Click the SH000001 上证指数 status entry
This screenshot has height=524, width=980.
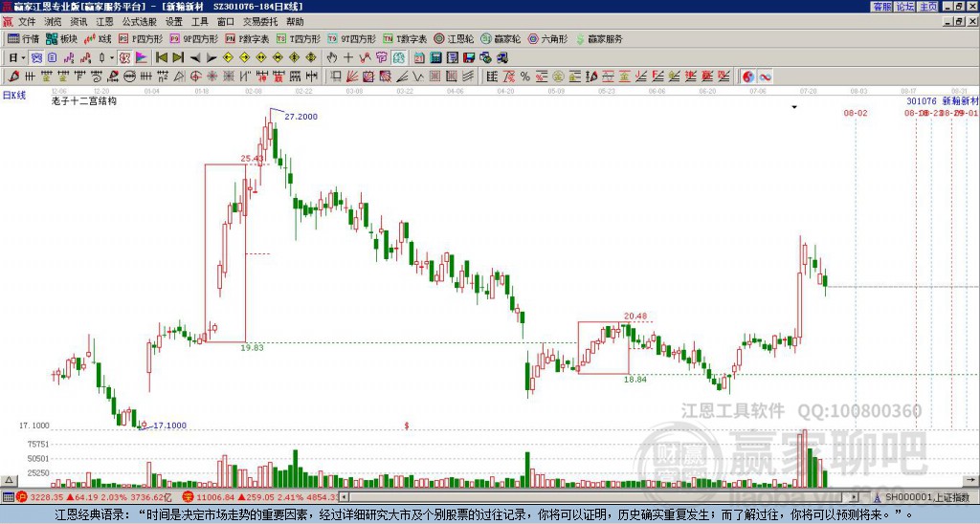tap(926, 497)
